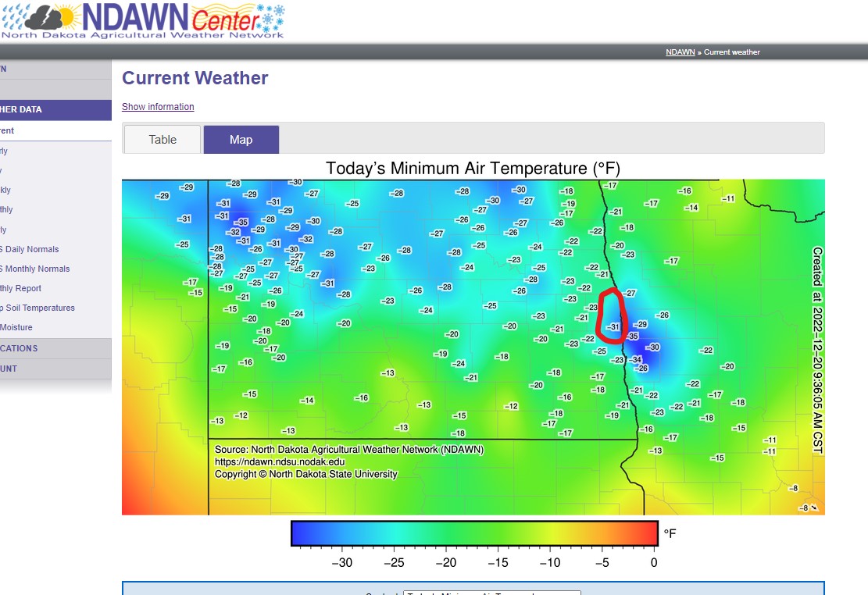The width and height of the screenshot is (868, 595).
Task: Open the 'Soil Temperatures' sidebar link
Action: [x=37, y=308]
